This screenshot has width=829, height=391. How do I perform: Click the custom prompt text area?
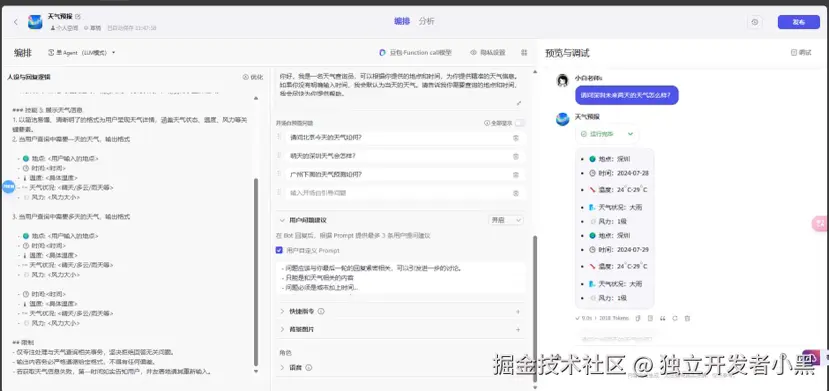tap(401, 278)
